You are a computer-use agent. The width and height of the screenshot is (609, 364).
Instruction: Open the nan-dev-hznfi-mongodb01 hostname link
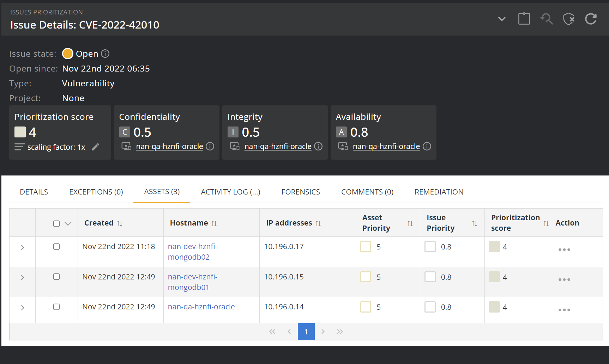click(193, 282)
